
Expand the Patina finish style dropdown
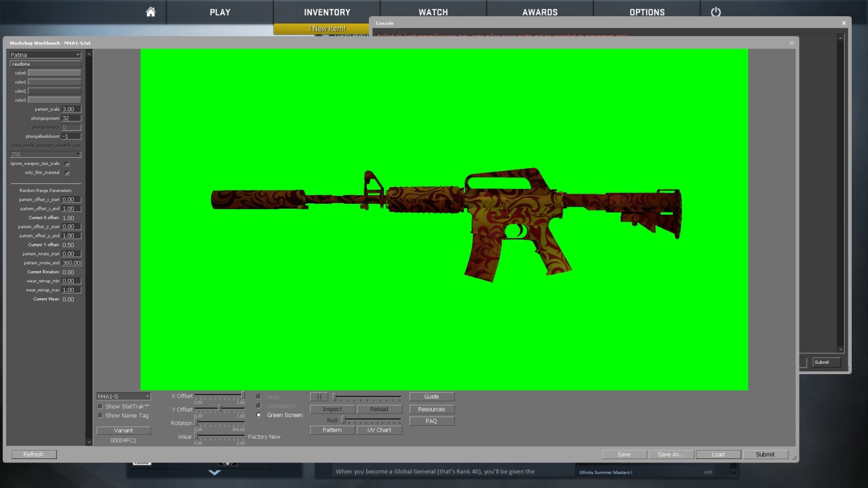[45, 55]
